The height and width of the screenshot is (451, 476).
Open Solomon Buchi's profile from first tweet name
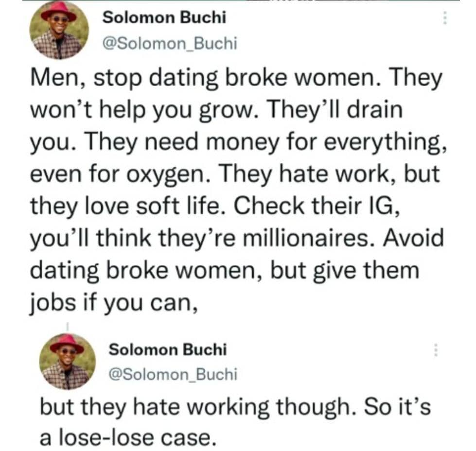164,18
